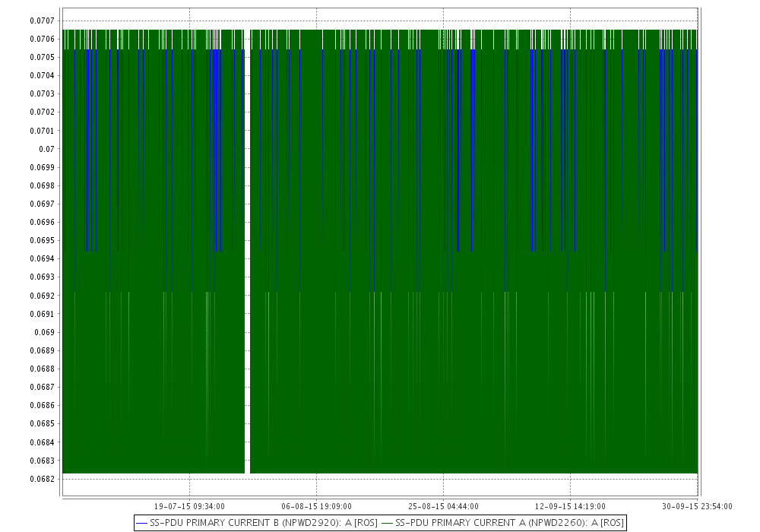Click y-axis value 0.069
This screenshot has width=760, height=532.
click(x=45, y=332)
